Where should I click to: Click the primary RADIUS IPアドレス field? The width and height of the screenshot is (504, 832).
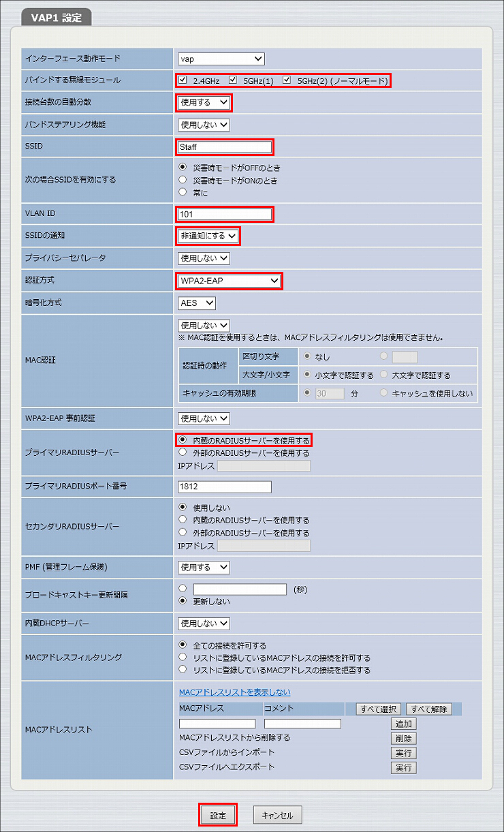[x=264, y=466]
